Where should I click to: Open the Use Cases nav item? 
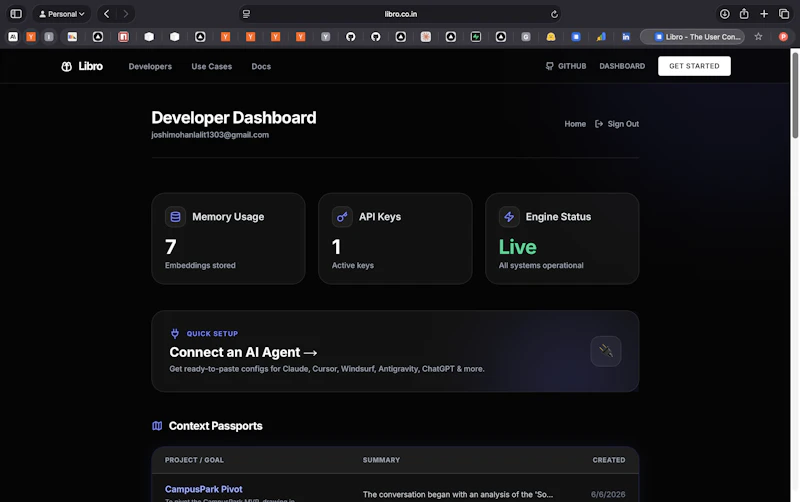click(x=211, y=66)
